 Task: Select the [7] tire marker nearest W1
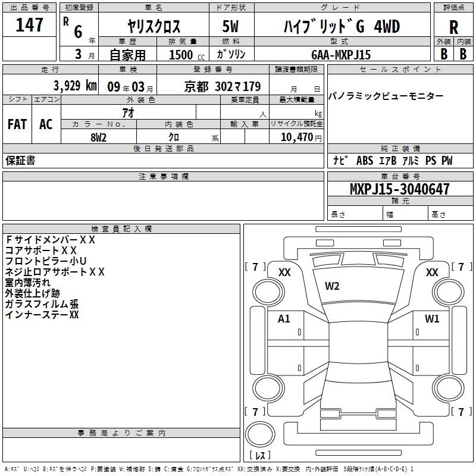461,267
